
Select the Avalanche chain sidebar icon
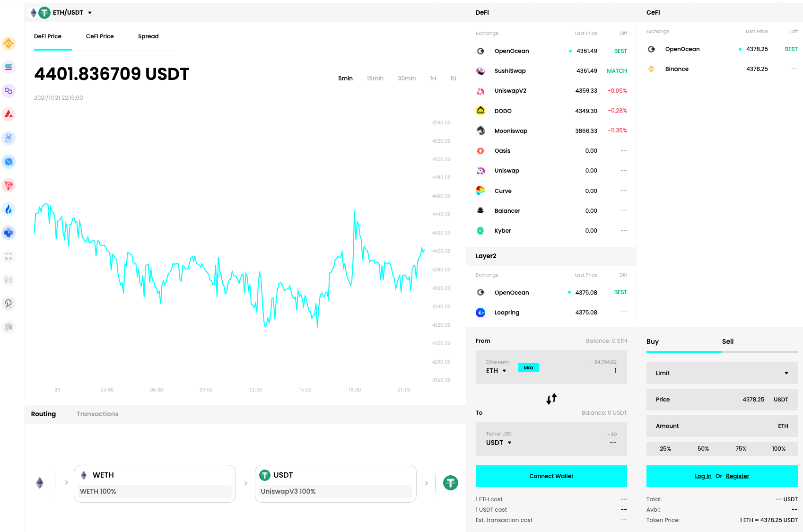pos(9,114)
